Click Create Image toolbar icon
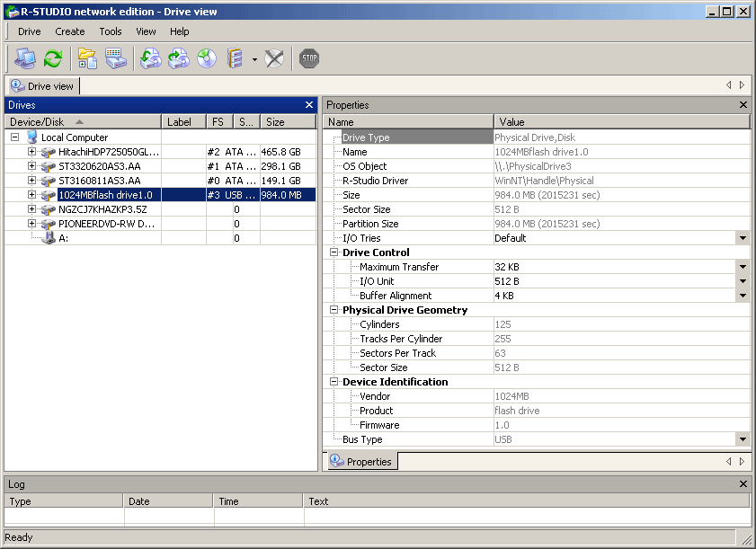This screenshot has height=549, width=756. point(178,58)
